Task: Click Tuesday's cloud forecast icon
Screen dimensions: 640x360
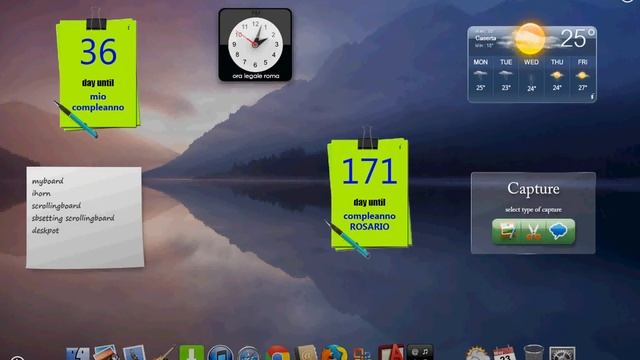Action: point(506,75)
